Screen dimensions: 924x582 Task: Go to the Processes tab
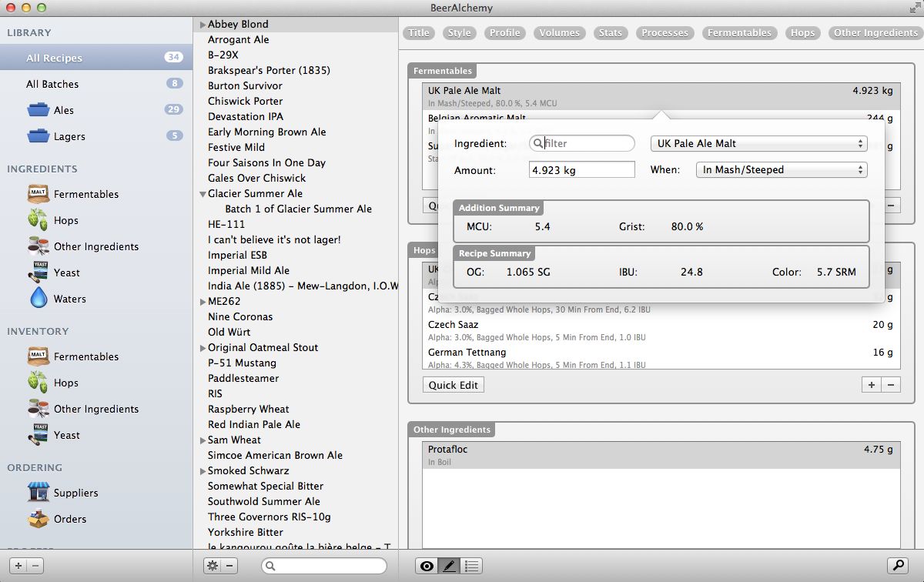click(665, 33)
